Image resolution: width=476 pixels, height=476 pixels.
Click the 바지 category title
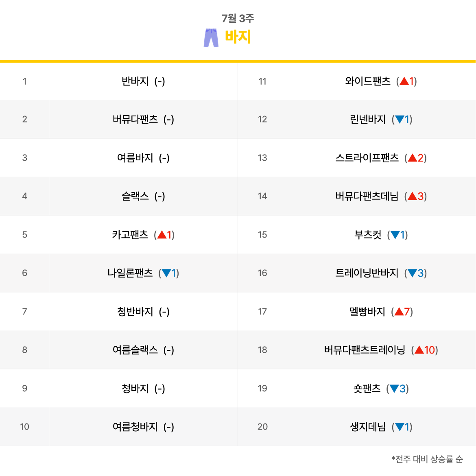coord(238,37)
